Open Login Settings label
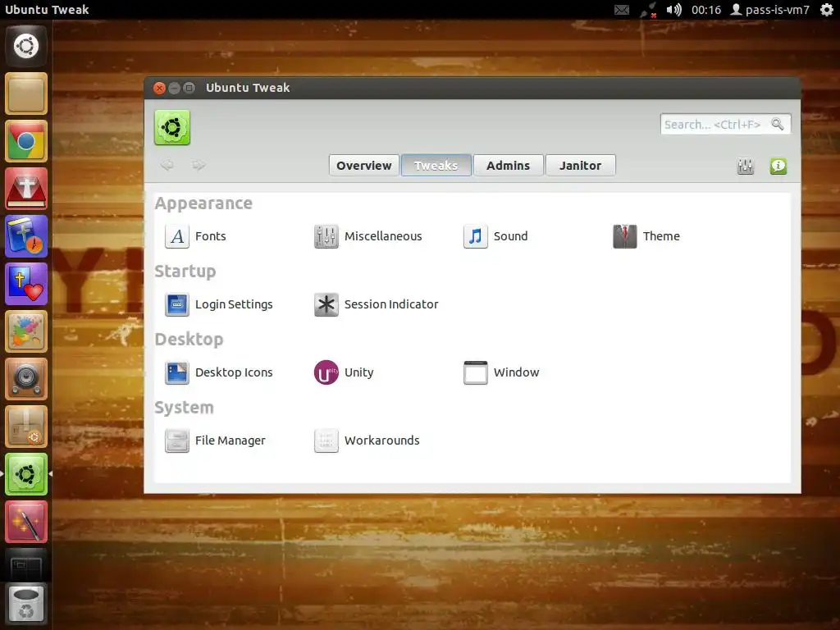Image resolution: width=840 pixels, height=630 pixels. click(x=234, y=304)
